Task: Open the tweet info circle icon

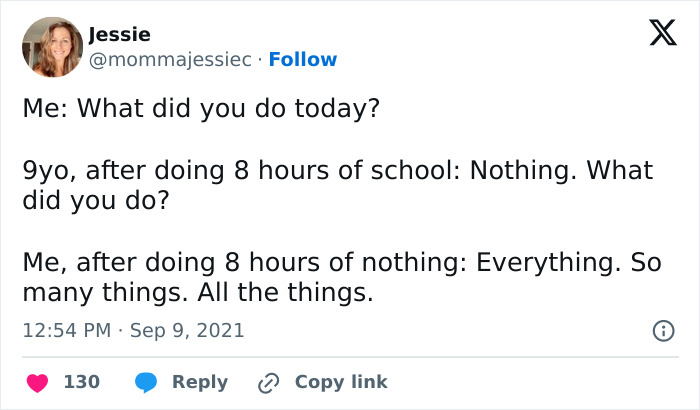Action: click(662, 330)
